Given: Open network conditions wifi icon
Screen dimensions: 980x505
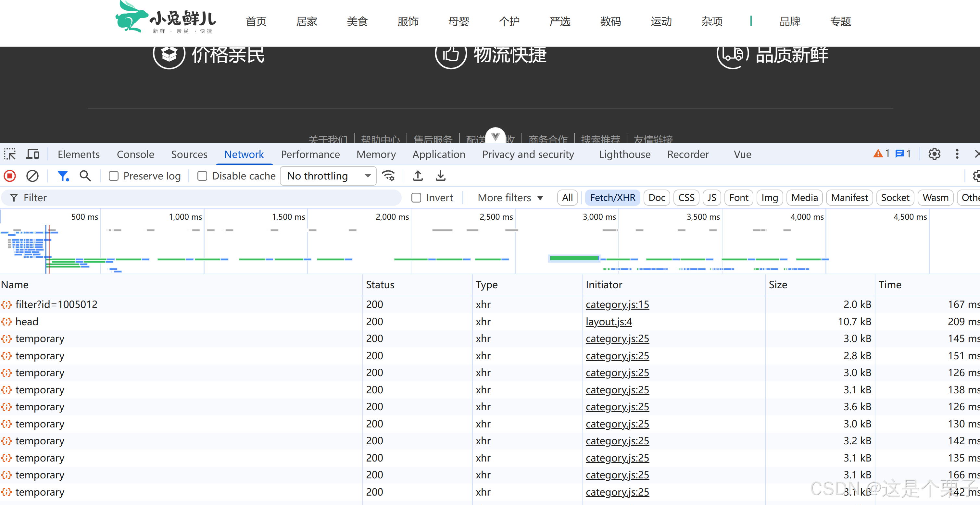Looking at the screenshot, I should tap(388, 176).
